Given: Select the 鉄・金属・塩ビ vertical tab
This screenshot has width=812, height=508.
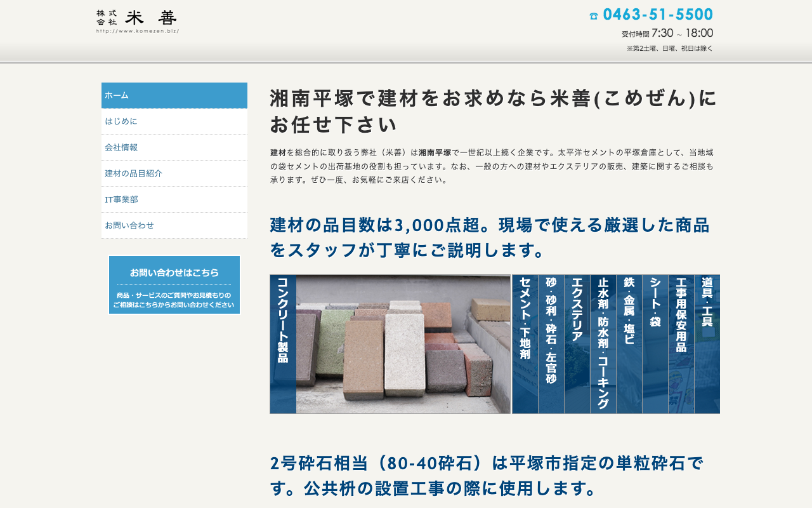Looking at the screenshot, I should (x=629, y=344).
